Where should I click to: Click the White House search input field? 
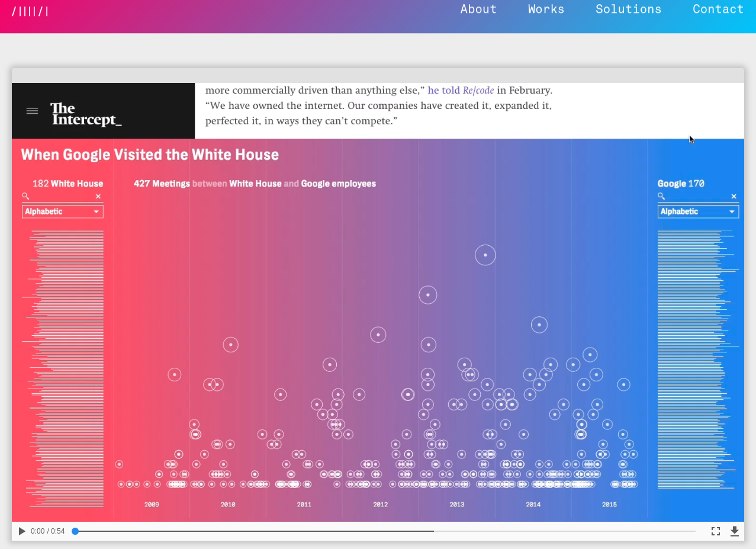click(x=62, y=196)
